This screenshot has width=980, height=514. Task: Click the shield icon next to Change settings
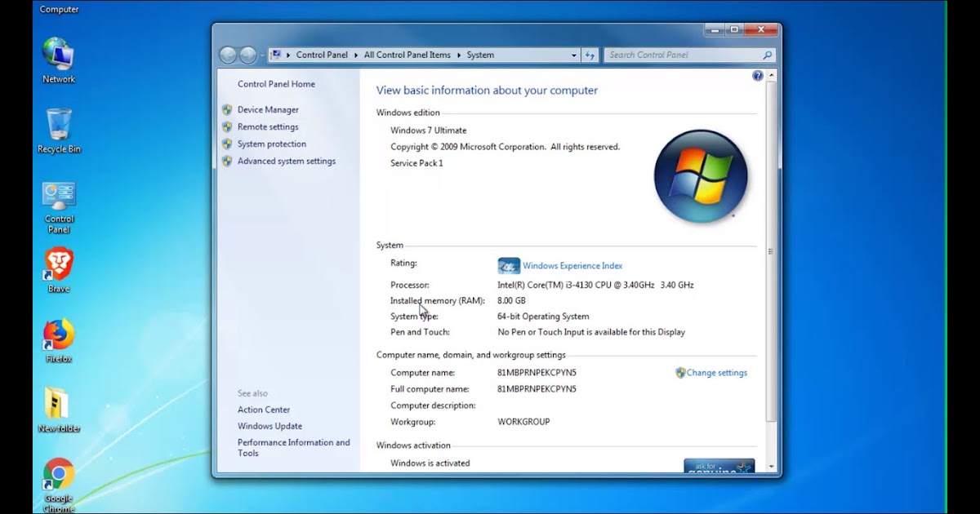[x=680, y=373]
